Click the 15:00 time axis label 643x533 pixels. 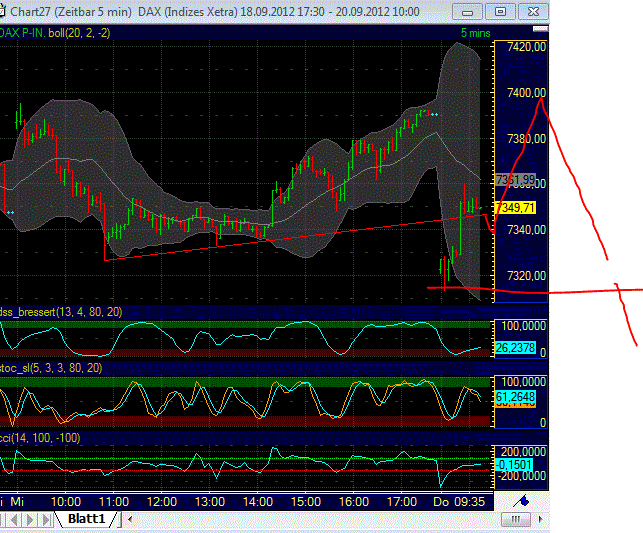[306, 502]
